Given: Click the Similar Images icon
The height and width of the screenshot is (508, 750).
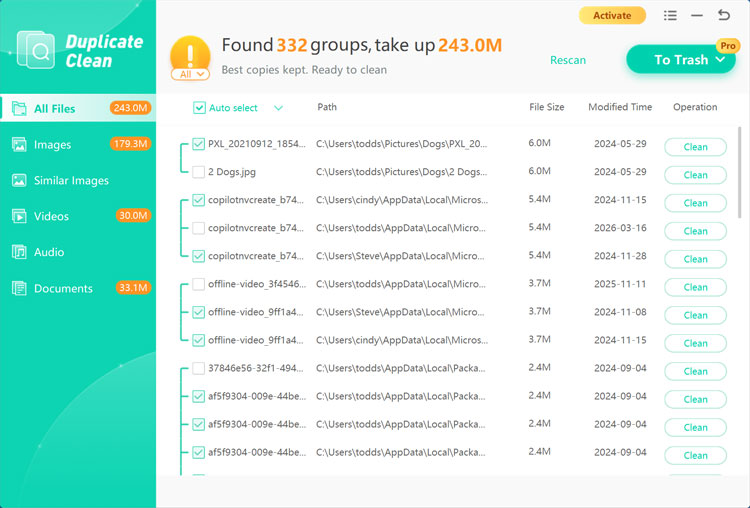Looking at the screenshot, I should coord(18,180).
